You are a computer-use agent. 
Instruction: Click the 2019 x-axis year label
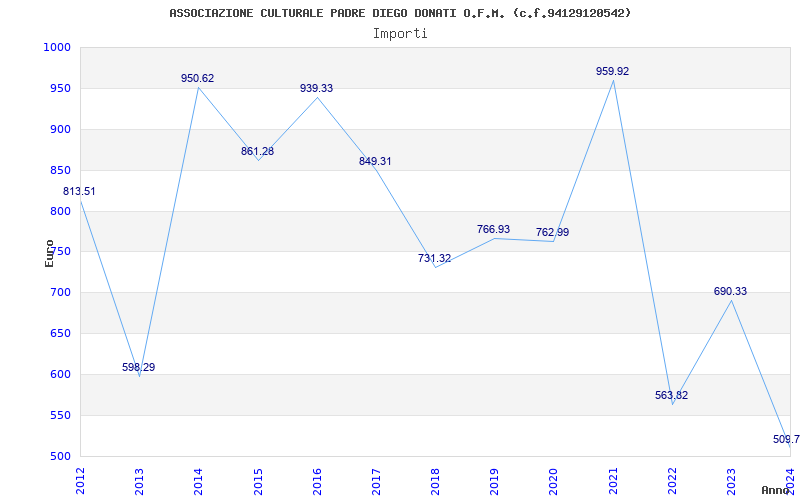click(x=494, y=481)
